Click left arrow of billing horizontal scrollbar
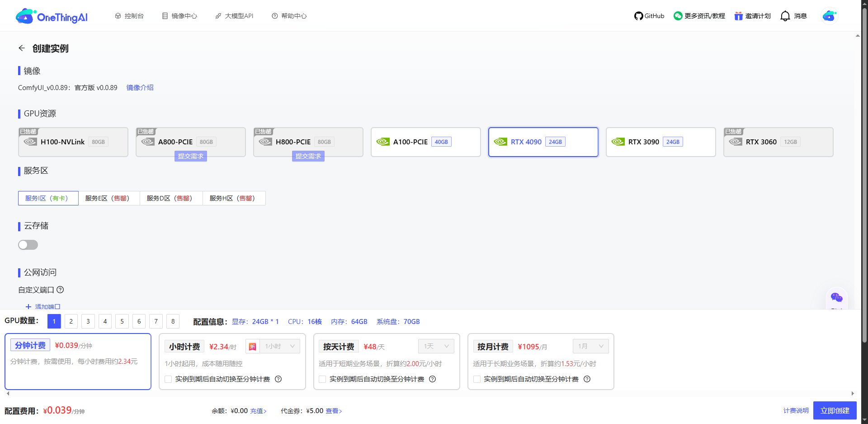This screenshot has height=424, width=868. (8, 394)
